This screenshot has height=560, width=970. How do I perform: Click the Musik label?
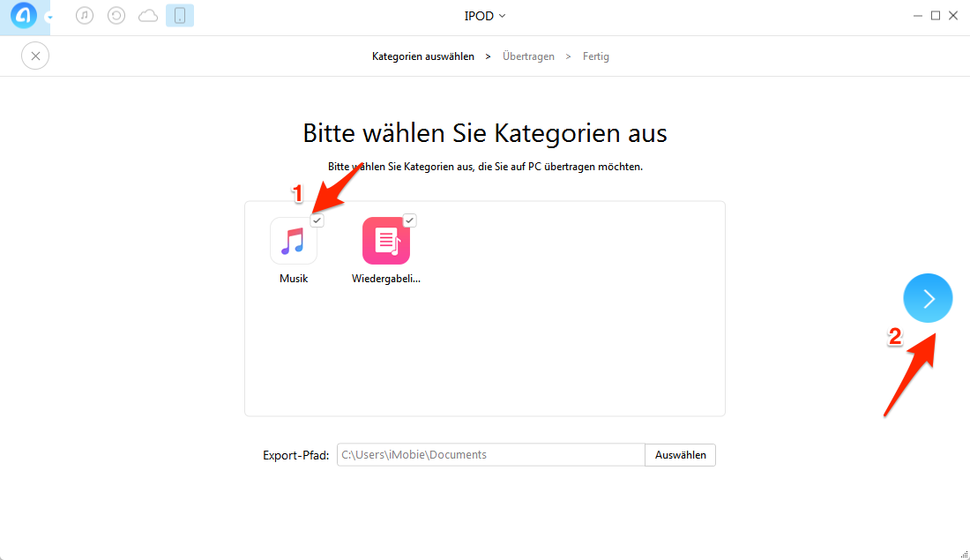294,279
